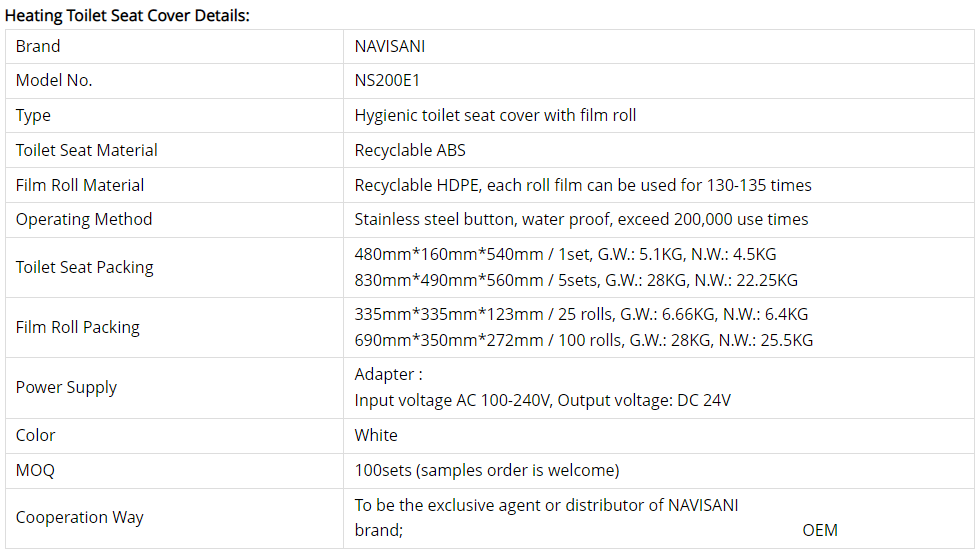Image resolution: width=979 pixels, height=551 pixels.
Task: Click the Recyclable ABS value
Action: click(410, 150)
